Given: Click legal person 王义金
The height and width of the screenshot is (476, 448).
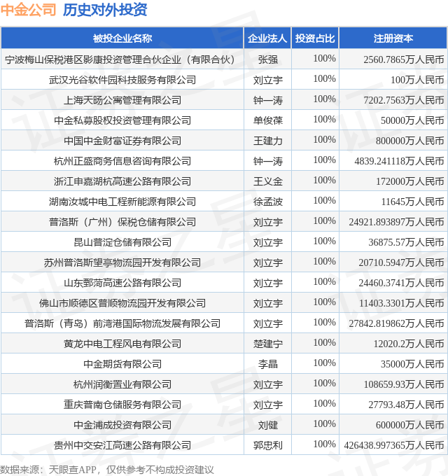Looking at the screenshot, I should tap(267, 181).
